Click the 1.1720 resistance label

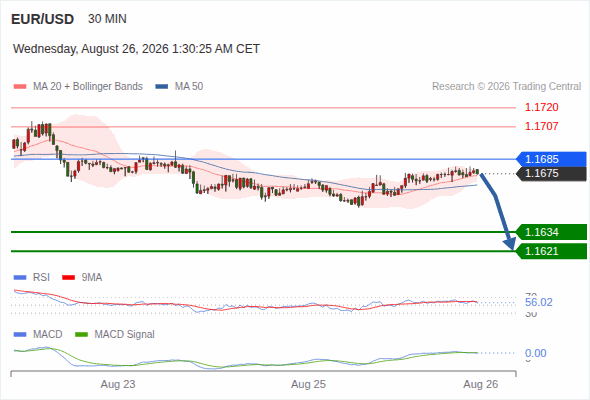tap(541, 107)
